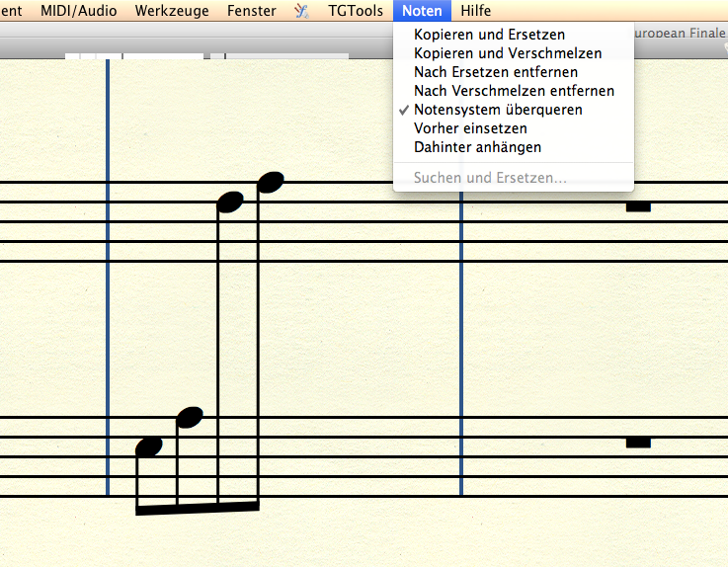Viewport: 728px width, 567px height.
Task: Open the MIDI/Audio menu
Action: (x=78, y=11)
